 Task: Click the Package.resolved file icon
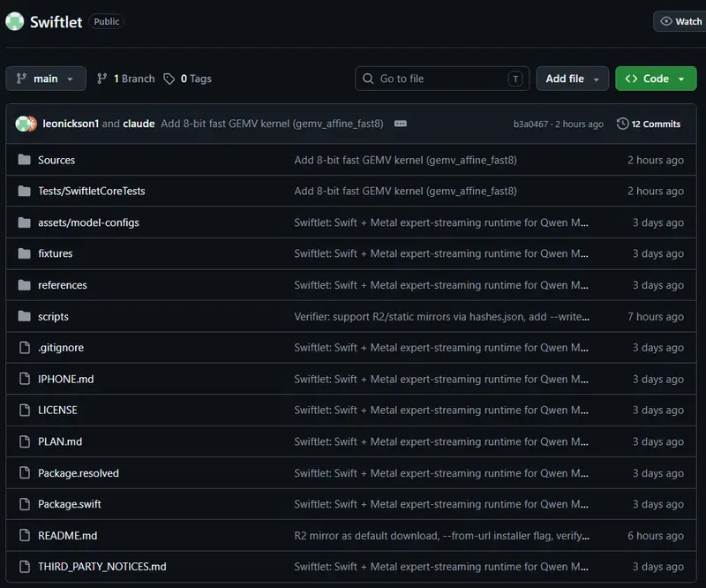pyautogui.click(x=25, y=472)
